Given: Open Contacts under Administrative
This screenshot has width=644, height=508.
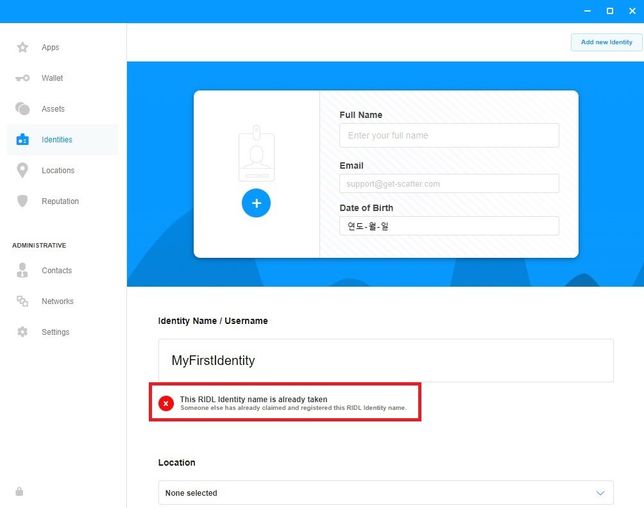Looking at the screenshot, I should pyautogui.click(x=62, y=270).
